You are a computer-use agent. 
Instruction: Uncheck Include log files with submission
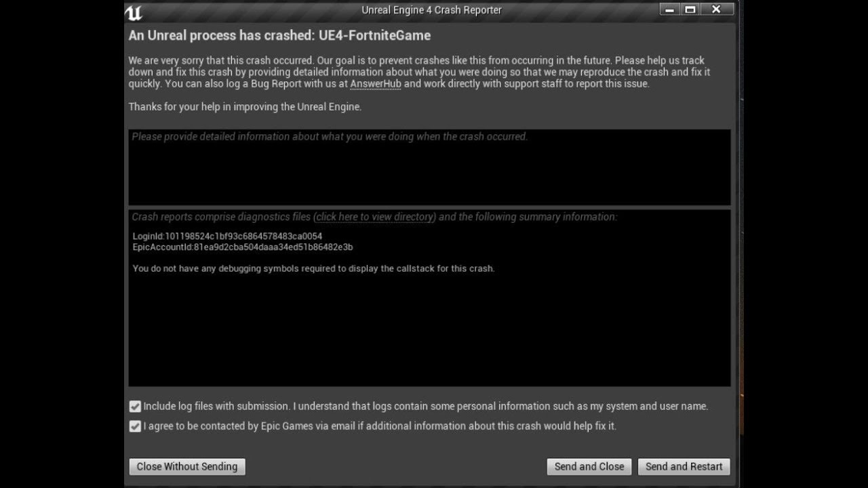point(135,407)
